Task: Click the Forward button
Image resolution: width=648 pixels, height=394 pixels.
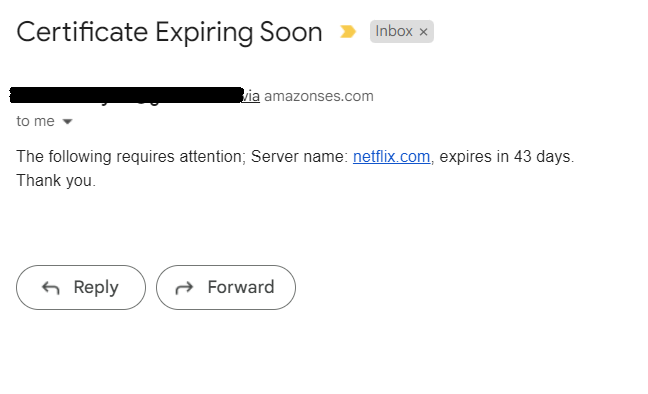Action: (x=226, y=287)
